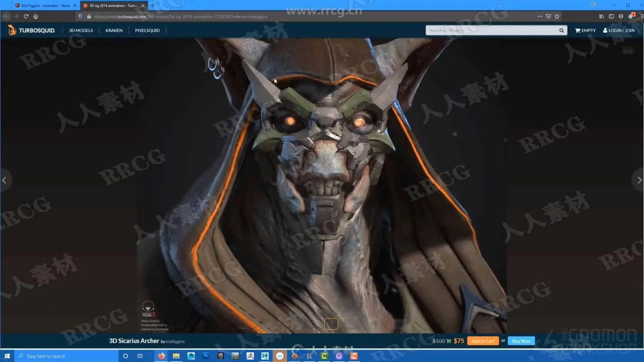Open Epic Games launcher in taskbar

(220, 356)
